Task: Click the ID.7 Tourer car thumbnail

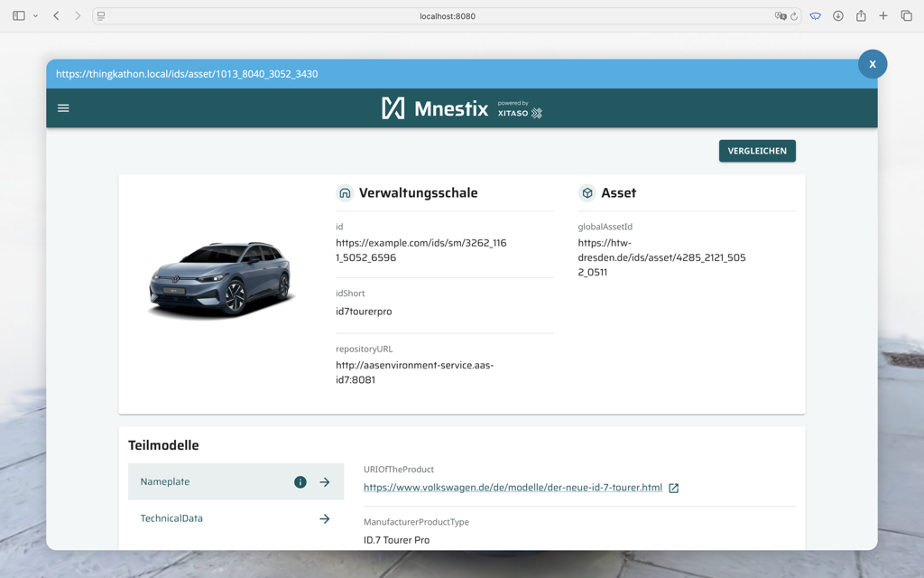Action: [x=221, y=280]
